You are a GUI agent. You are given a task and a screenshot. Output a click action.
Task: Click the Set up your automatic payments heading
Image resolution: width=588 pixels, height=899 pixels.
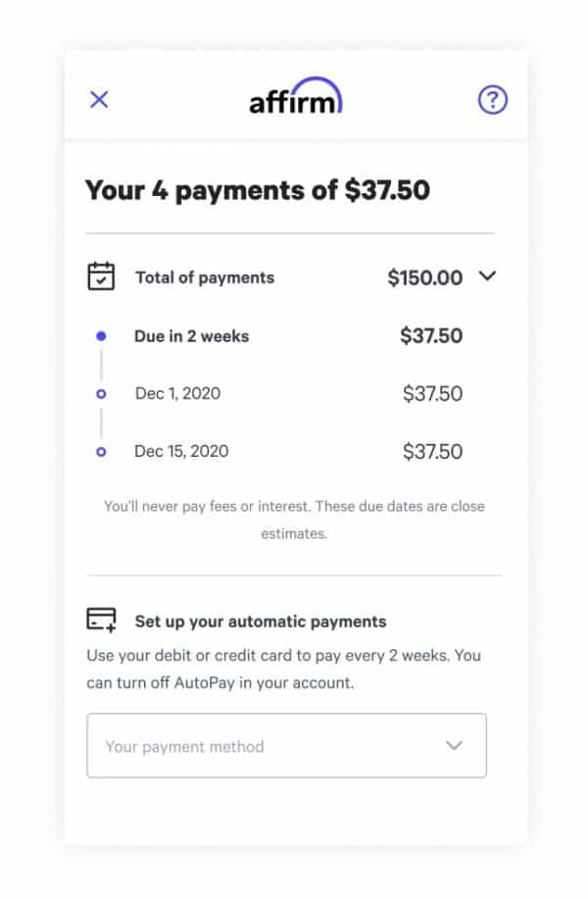[x=258, y=621]
